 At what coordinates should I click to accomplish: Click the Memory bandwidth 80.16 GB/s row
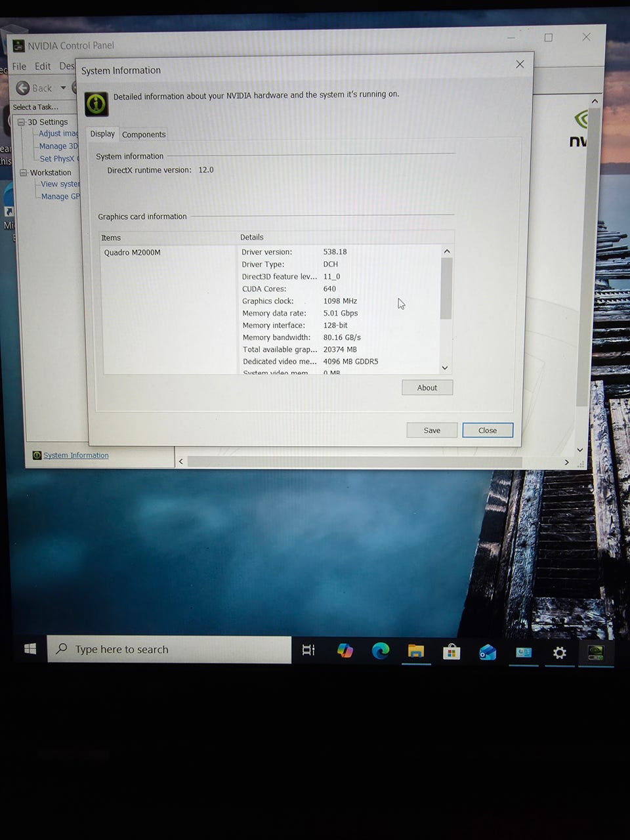click(301, 337)
